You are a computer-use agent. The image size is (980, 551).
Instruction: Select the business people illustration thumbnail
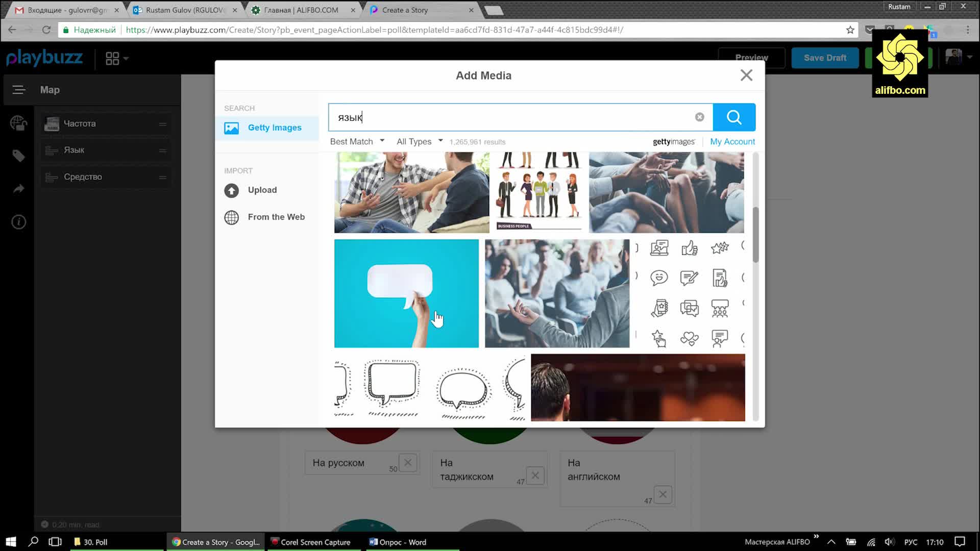point(539,192)
